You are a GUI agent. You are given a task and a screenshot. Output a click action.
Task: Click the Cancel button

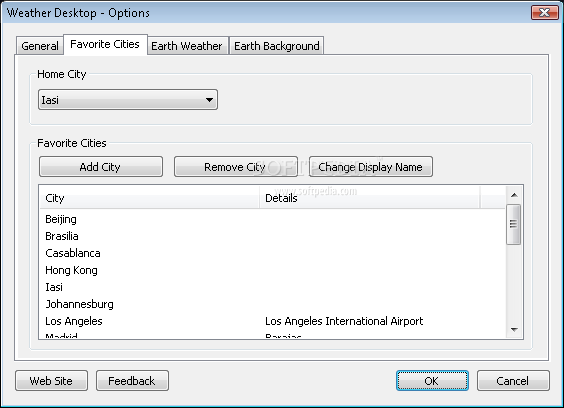click(x=513, y=381)
